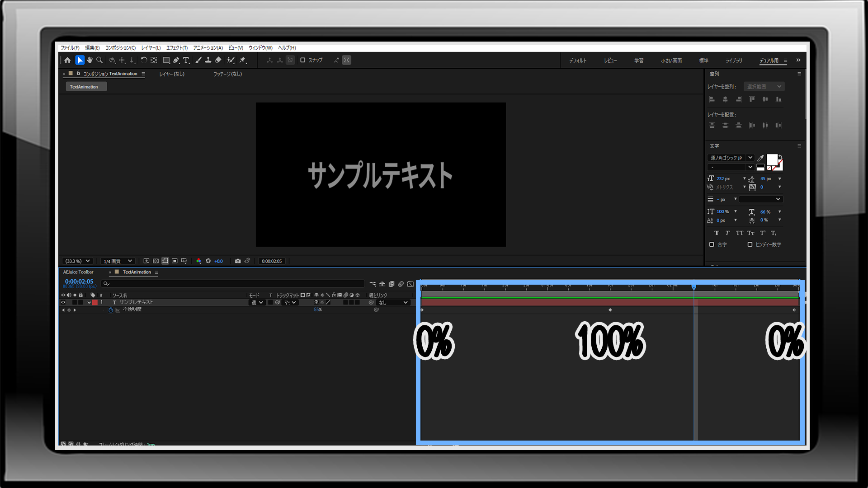Open the graph editor icon in timeline
This screenshot has width=868, height=488.
point(410,284)
